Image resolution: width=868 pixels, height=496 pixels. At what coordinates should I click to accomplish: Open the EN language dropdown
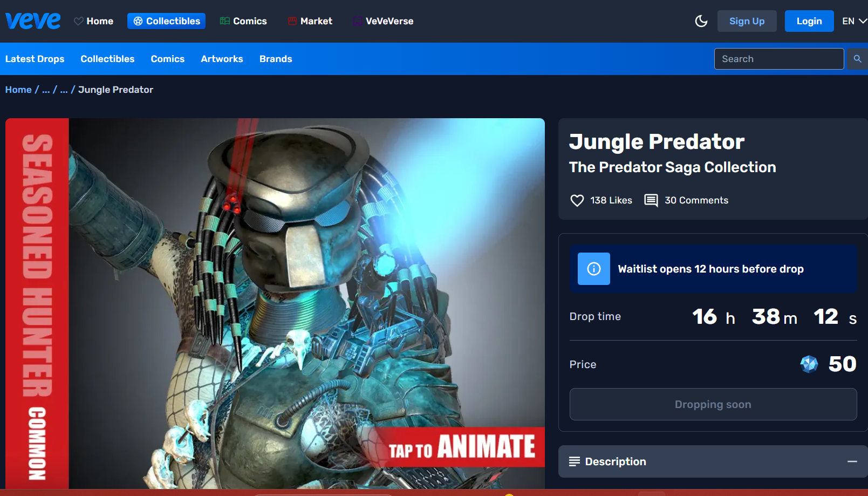click(x=854, y=21)
